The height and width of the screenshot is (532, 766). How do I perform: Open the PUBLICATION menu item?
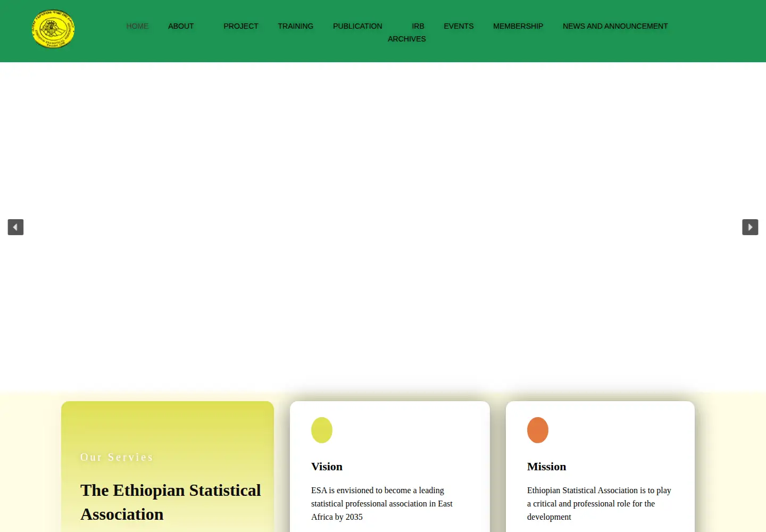[x=357, y=26]
